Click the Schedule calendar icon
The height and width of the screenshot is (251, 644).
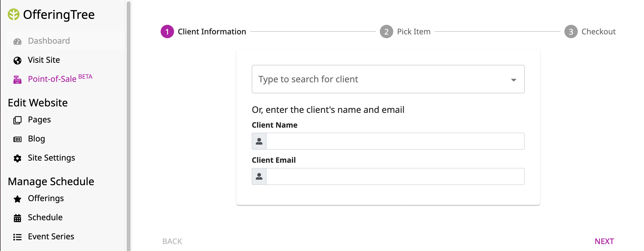[17, 218]
